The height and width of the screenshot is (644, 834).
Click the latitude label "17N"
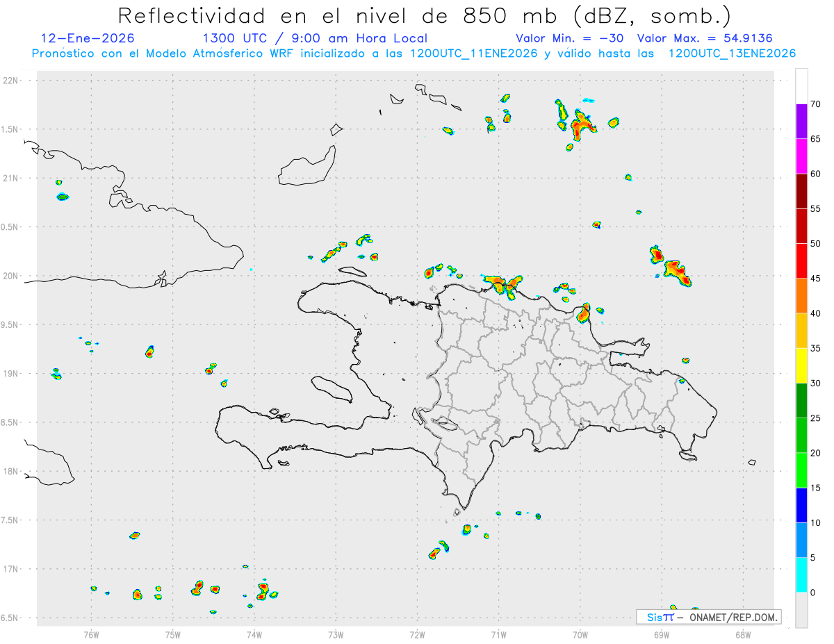pyautogui.click(x=12, y=569)
